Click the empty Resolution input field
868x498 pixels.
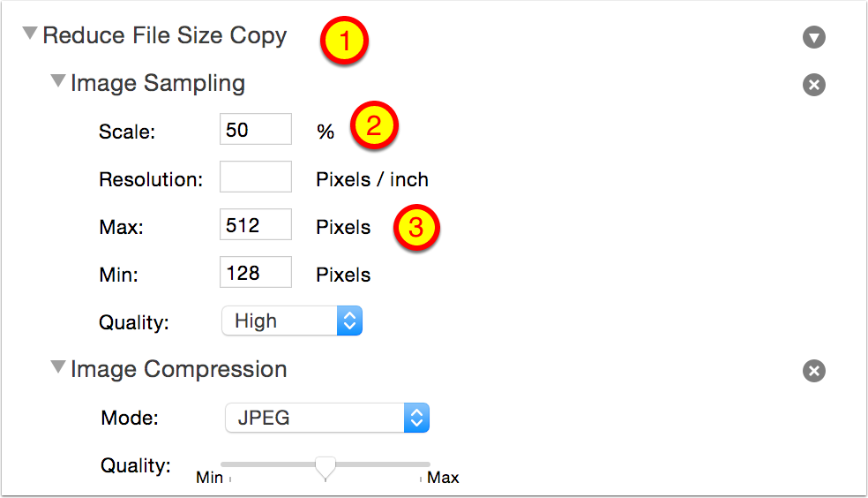click(x=255, y=177)
